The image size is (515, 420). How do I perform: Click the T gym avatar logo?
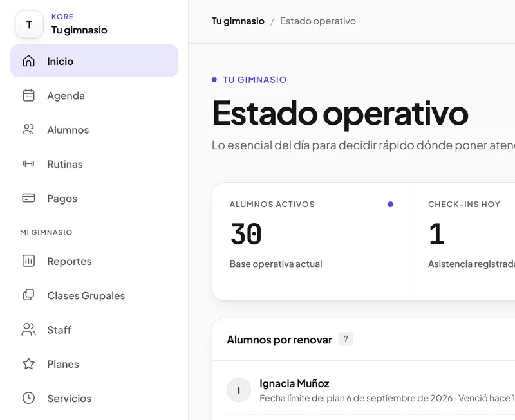pyautogui.click(x=29, y=24)
